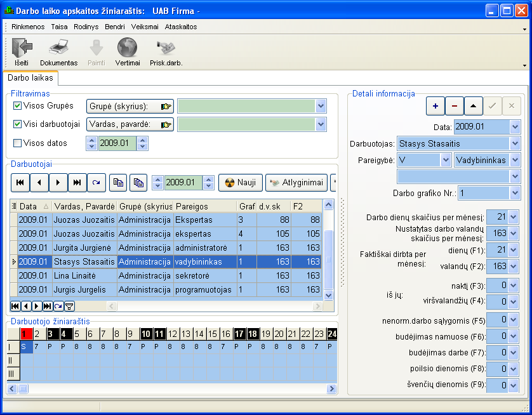The width and height of the screenshot is (532, 415).
Task: Click the timesheet horizontal scrollbar thumb
Action: click(23, 388)
